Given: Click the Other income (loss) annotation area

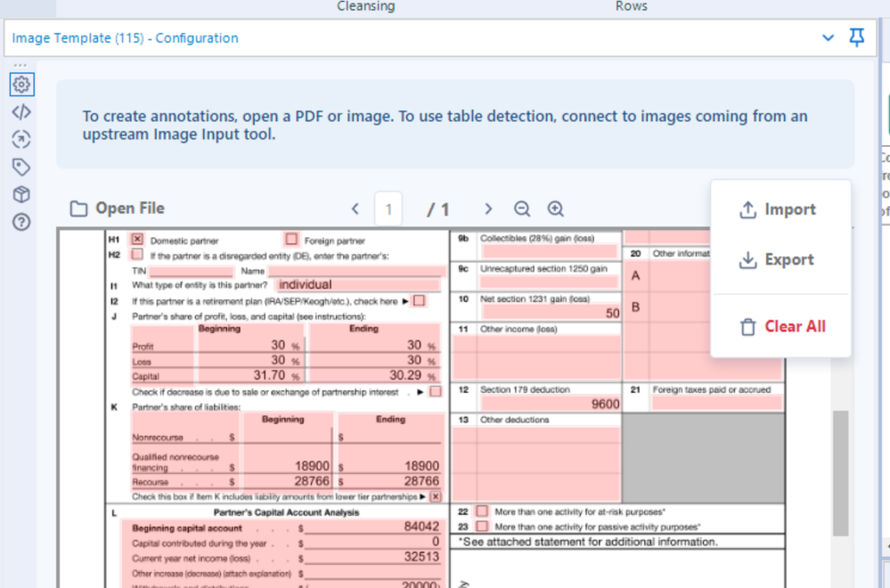Looking at the screenshot, I should click(x=536, y=357).
